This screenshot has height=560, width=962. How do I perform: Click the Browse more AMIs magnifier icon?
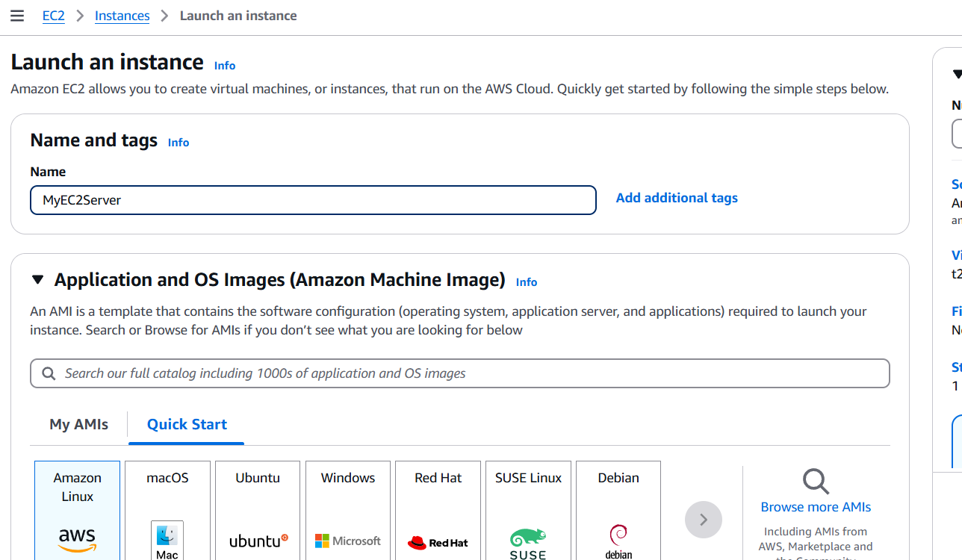pos(816,482)
